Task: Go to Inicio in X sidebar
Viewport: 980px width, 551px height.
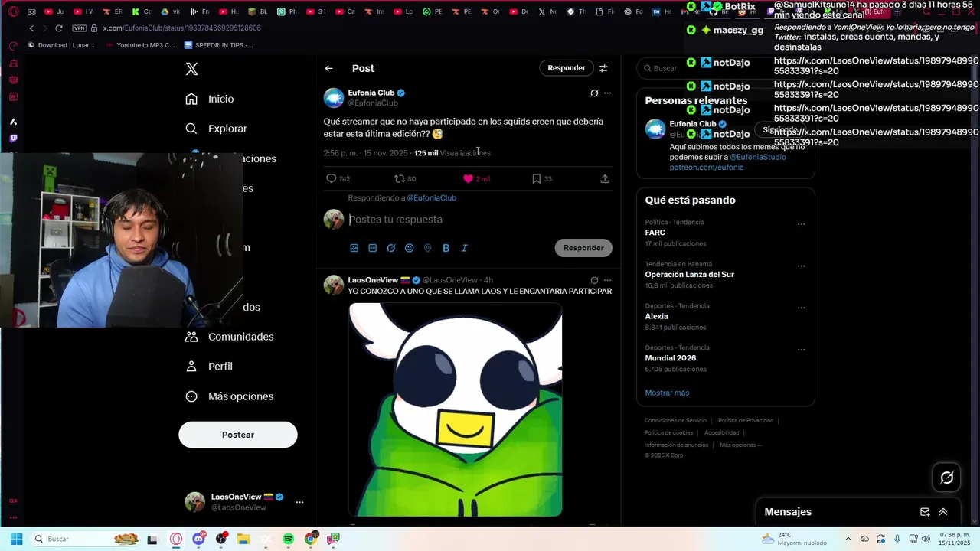Action: pos(210,99)
